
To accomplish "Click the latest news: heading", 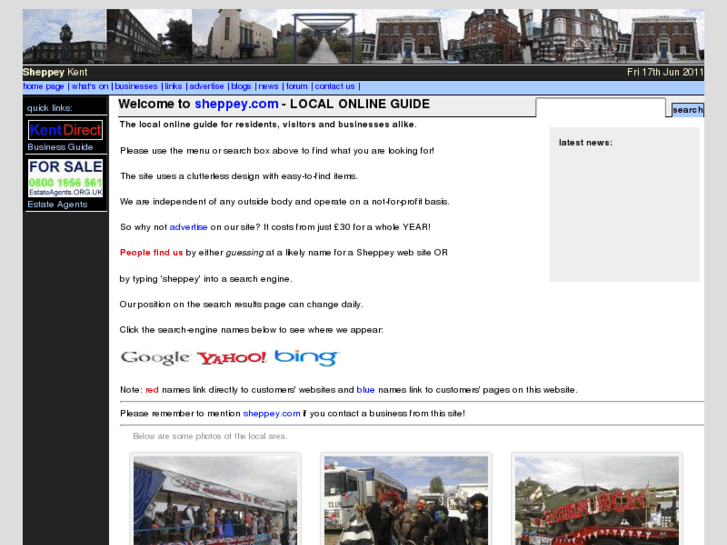I will click(x=586, y=143).
